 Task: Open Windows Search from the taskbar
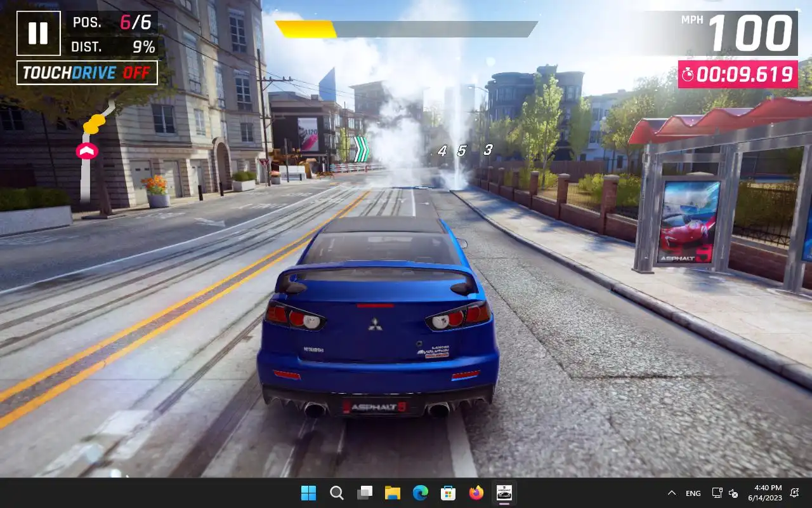point(337,493)
